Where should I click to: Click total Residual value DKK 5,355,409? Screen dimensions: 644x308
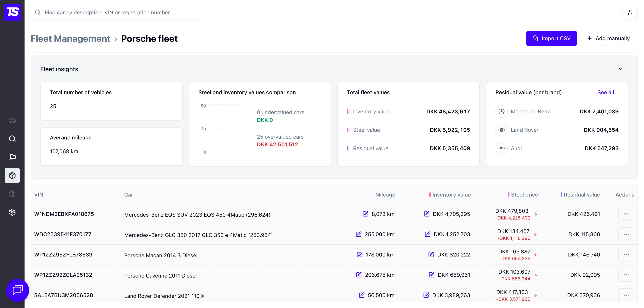[x=450, y=148]
